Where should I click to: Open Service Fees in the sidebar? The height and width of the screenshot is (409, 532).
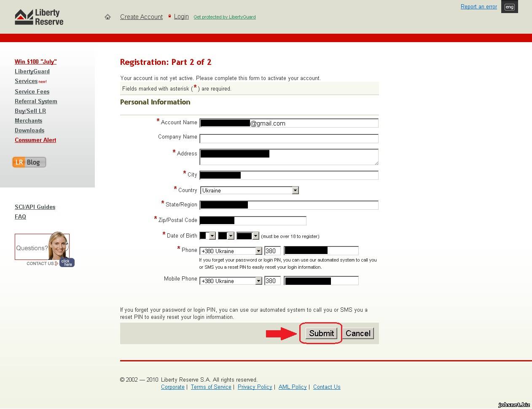[32, 91]
